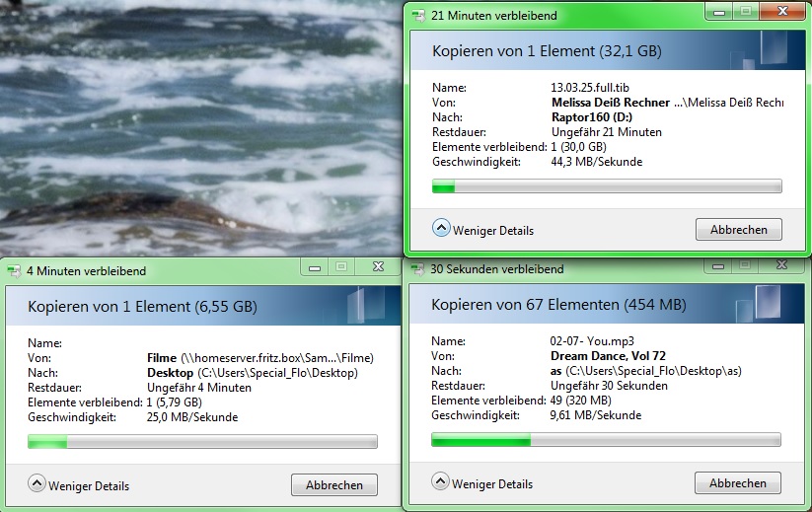Click the 21 Minuten verbleibend title
Screen dimensions: 812x512
coord(494,16)
